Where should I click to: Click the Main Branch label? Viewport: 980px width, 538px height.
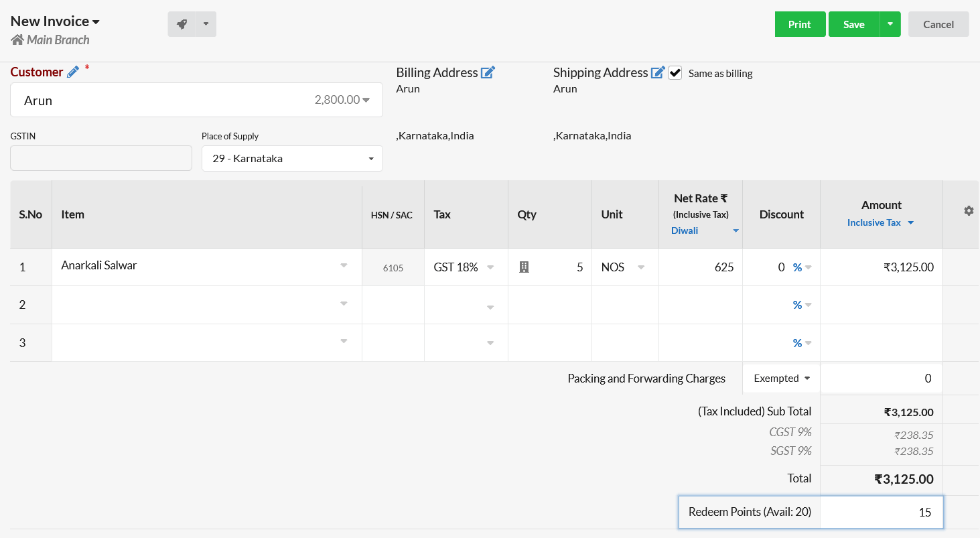pyautogui.click(x=58, y=40)
